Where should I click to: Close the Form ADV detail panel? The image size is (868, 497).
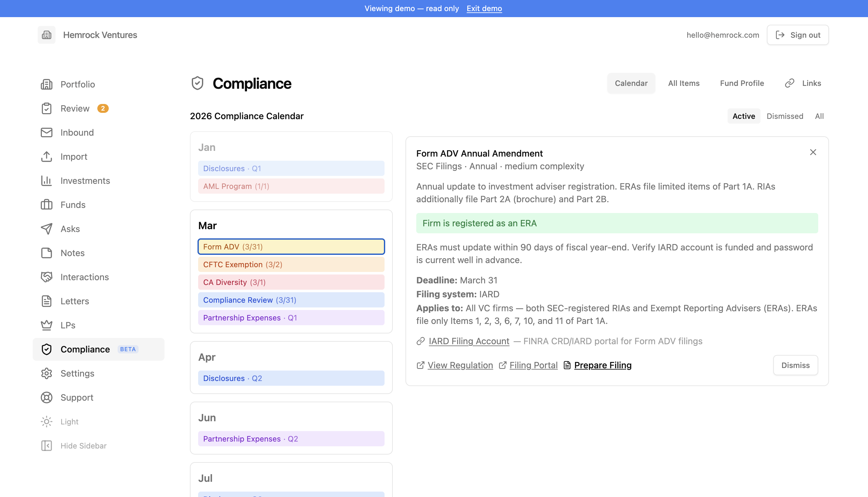pyautogui.click(x=813, y=152)
